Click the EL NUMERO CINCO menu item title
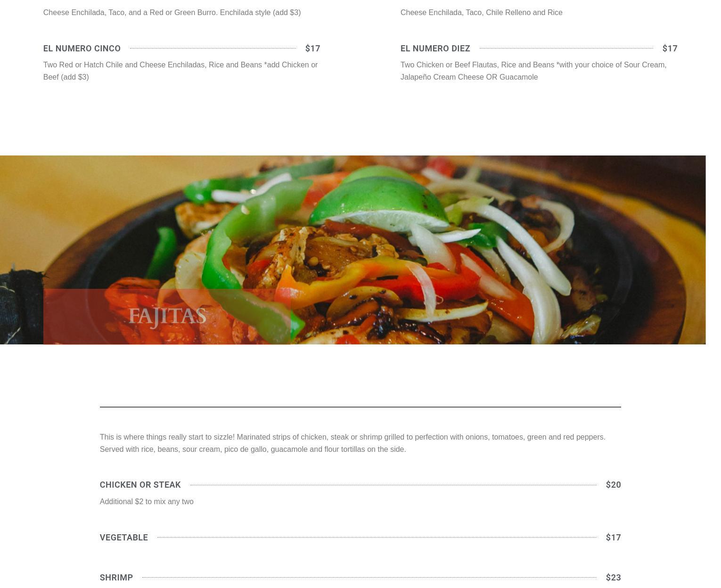Image resolution: width=721 pixels, height=588 pixels. coord(82,49)
